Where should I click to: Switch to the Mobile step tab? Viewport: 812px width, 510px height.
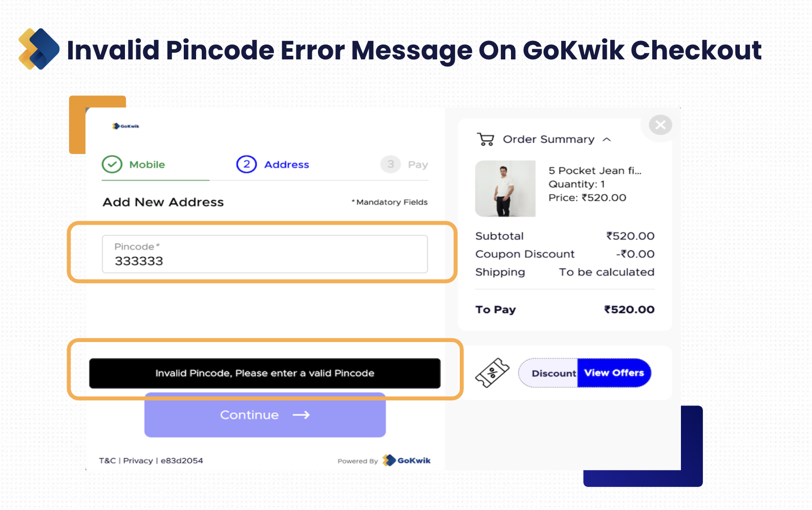point(147,164)
